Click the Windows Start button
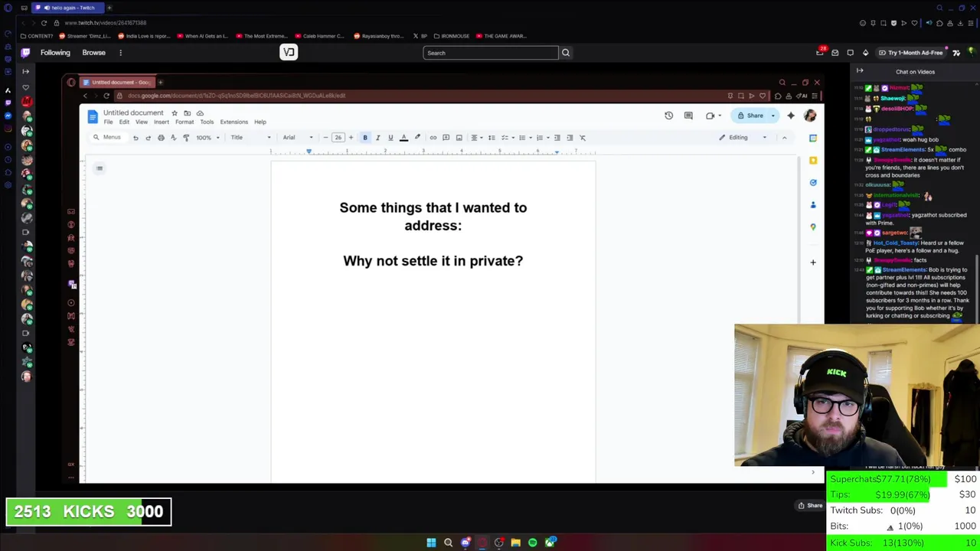Image resolution: width=980 pixels, height=551 pixels. click(x=431, y=543)
